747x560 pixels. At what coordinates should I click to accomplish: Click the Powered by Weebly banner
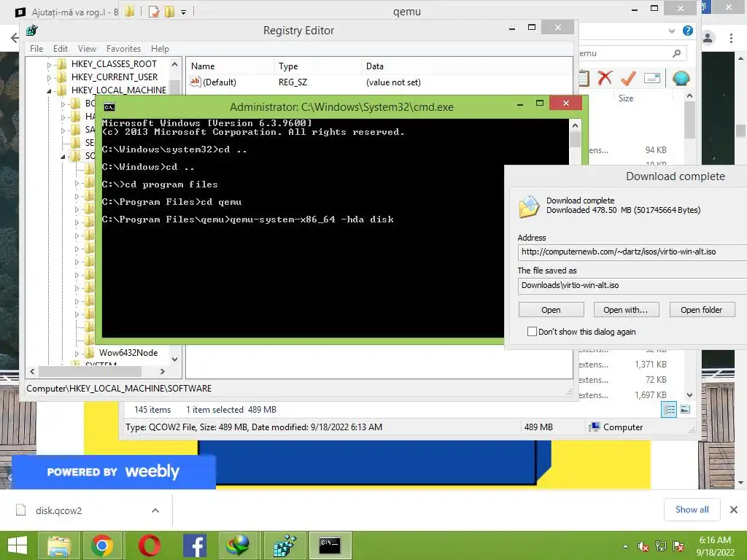pos(113,472)
